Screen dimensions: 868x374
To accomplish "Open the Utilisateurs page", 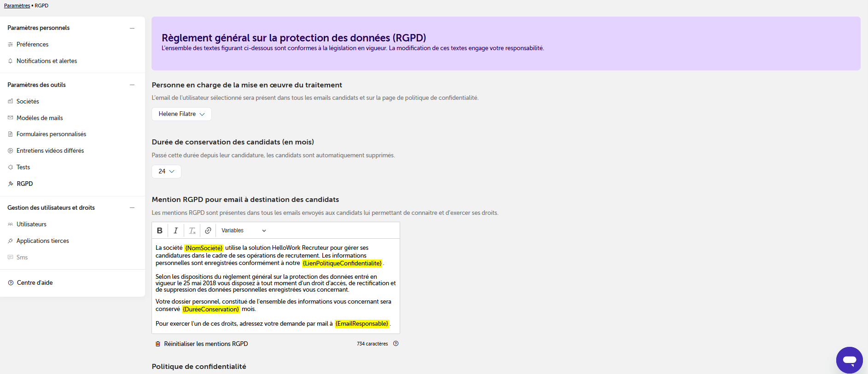I will [31, 224].
